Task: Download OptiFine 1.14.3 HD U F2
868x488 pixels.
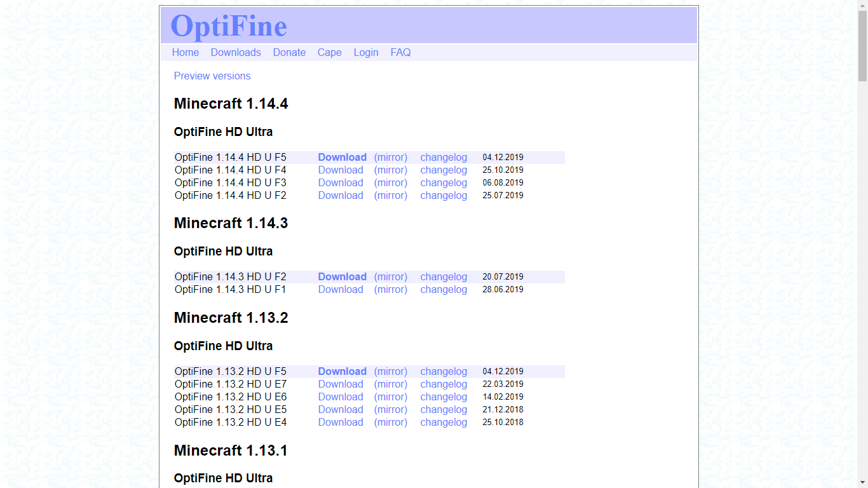Action: [342, 277]
